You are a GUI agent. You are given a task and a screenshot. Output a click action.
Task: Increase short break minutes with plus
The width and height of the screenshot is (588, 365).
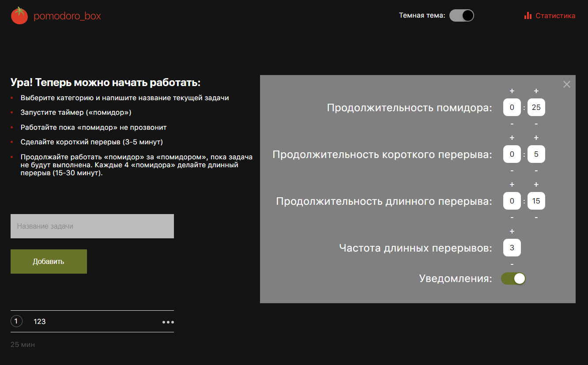[536, 138]
